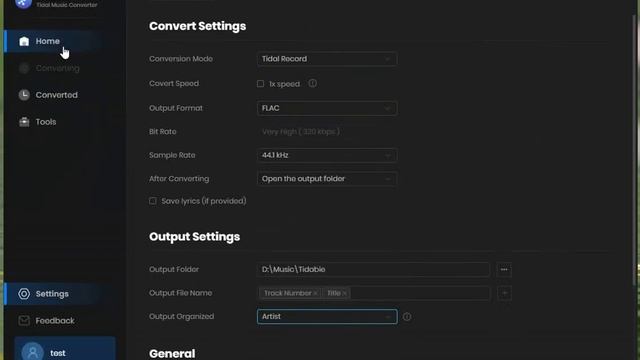Enable the 1x speed checkbox

click(x=260, y=84)
